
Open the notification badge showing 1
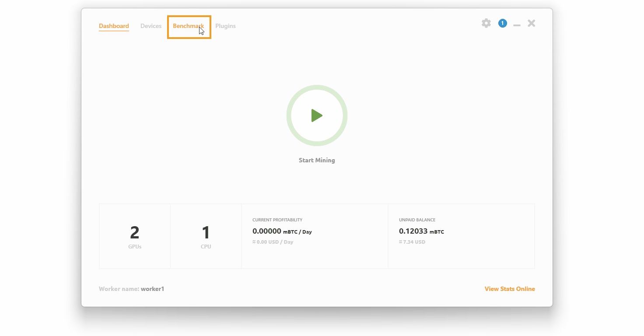[x=502, y=23]
